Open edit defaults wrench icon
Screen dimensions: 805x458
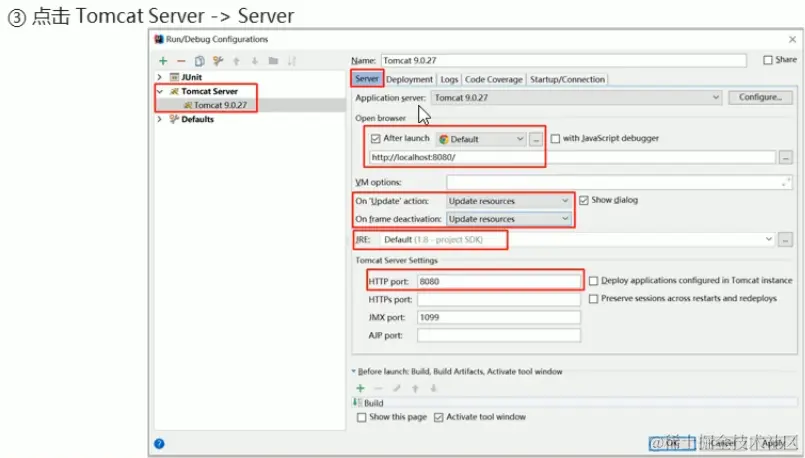218,61
